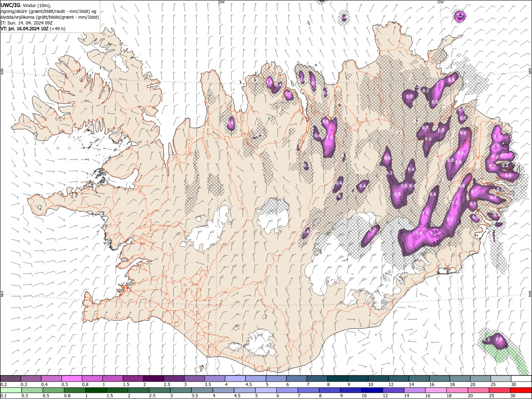The height and width of the screenshot is (399, 532).
Task: Click the darkest green 1 swatch, bottom row
Action: click(x=95, y=390)
